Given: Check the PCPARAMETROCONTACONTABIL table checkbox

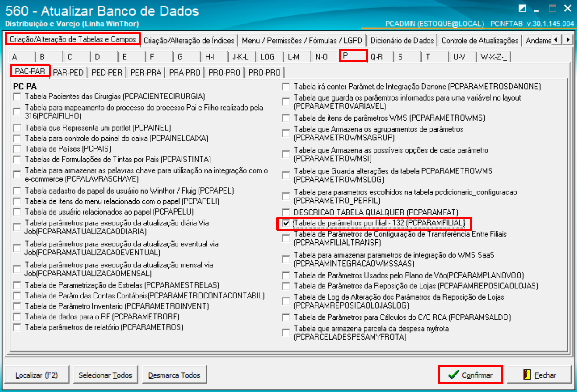Looking at the screenshot, I should (17, 295).
